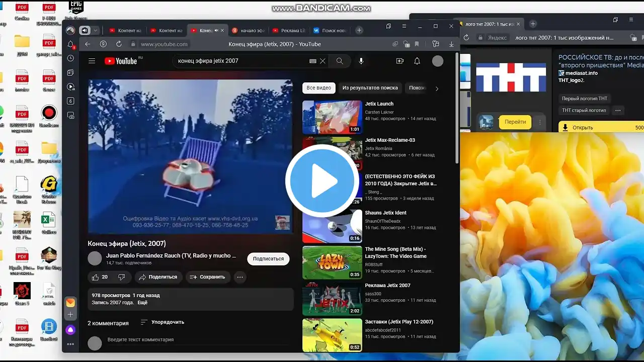
Task: Dislike the video with thumbs down
Action: coord(121,277)
